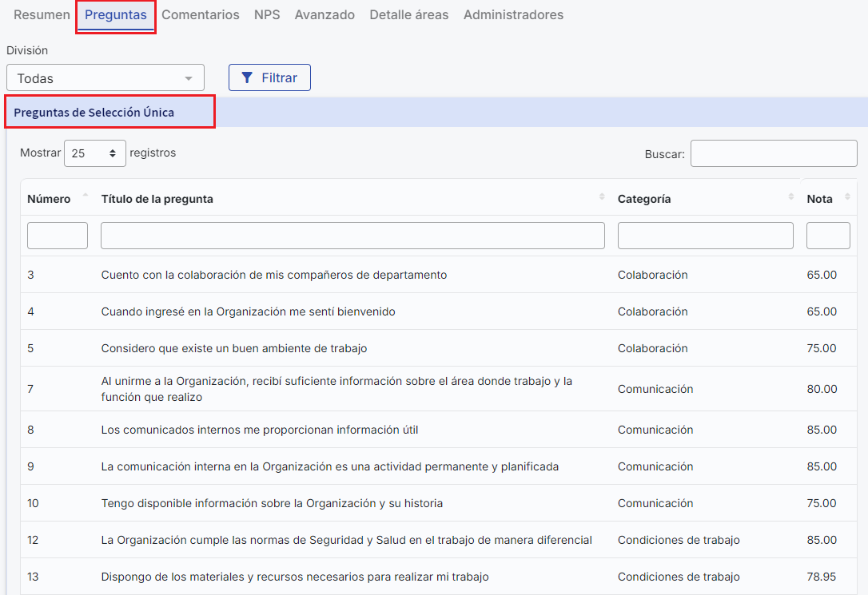Screen dimensions: 868x595
Task: Open the División dropdown set to Todas
Action: coord(105,78)
